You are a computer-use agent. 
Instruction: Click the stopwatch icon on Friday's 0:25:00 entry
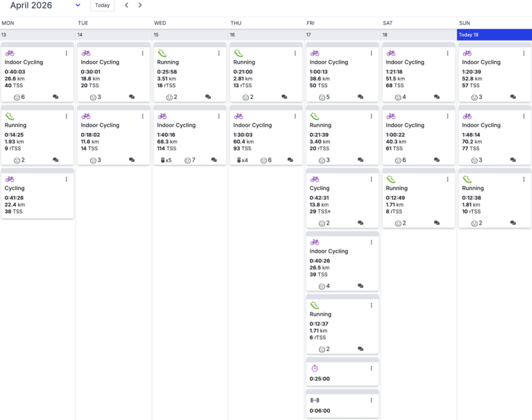tap(315, 368)
